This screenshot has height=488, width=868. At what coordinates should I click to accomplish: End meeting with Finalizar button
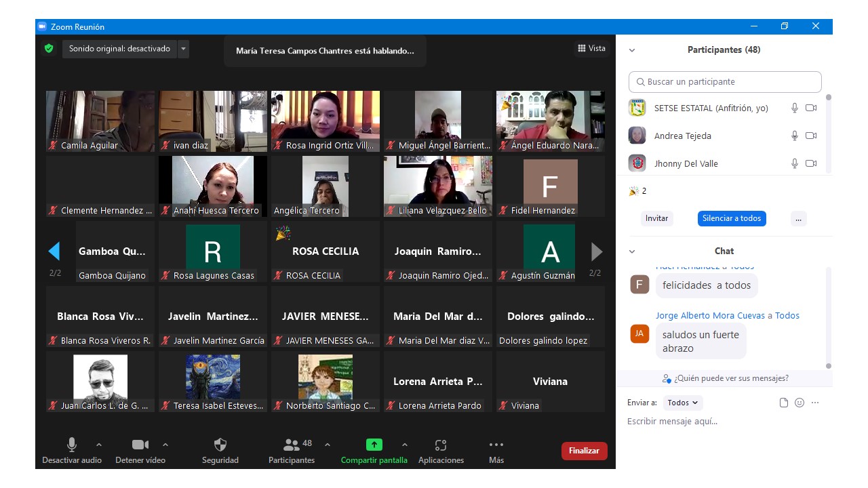pos(584,451)
